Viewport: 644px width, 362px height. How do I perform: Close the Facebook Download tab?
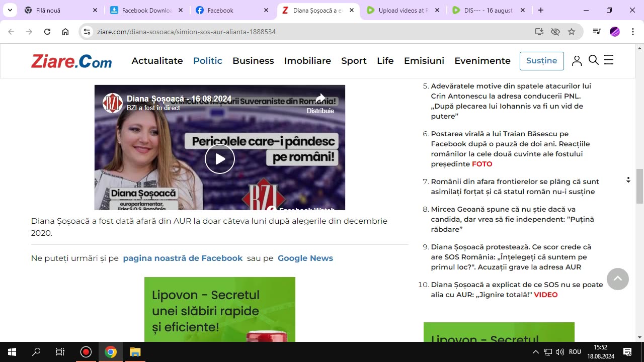point(181,10)
